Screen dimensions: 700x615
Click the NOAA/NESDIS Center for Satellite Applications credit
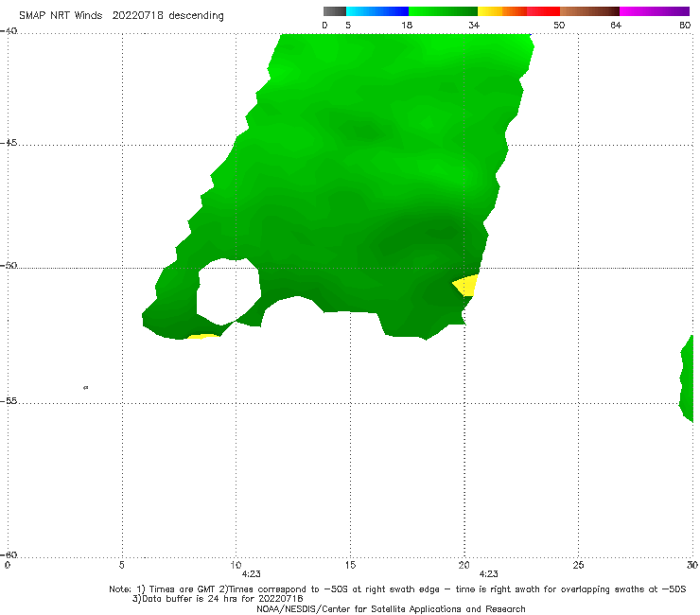pos(391,608)
